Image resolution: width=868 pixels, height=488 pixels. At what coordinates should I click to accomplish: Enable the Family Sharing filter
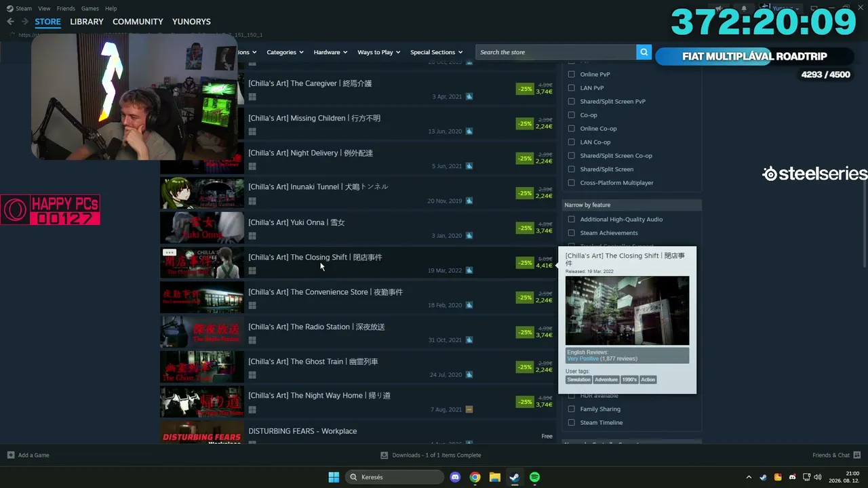pyautogui.click(x=571, y=409)
